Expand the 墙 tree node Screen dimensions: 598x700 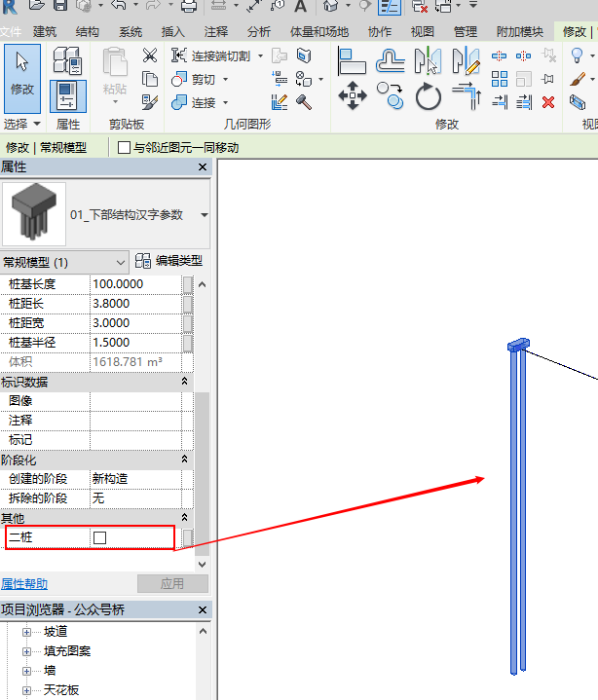coord(27,671)
